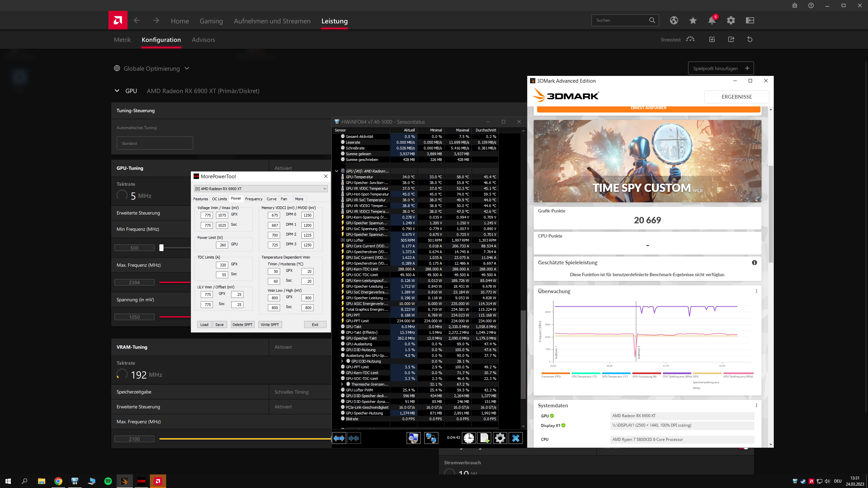
Task: Click the reset arrow icon near Stresstest
Action: [750, 39]
